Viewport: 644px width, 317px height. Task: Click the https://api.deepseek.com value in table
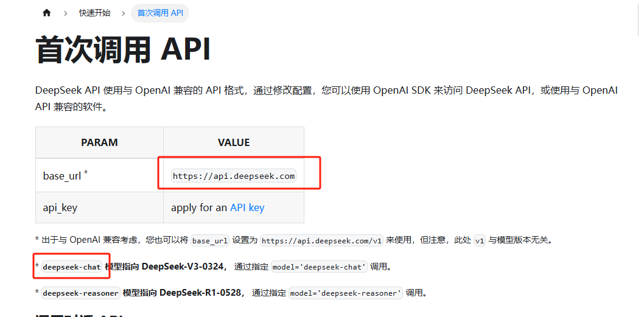(x=234, y=176)
